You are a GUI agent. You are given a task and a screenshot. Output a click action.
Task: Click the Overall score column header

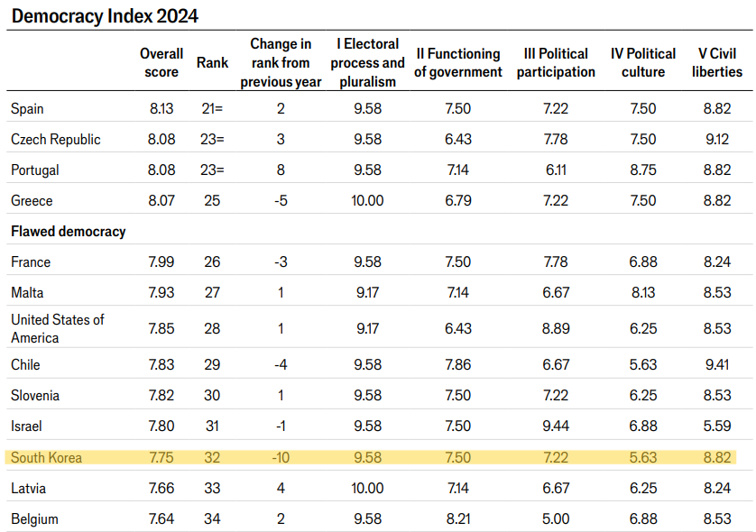(x=161, y=63)
